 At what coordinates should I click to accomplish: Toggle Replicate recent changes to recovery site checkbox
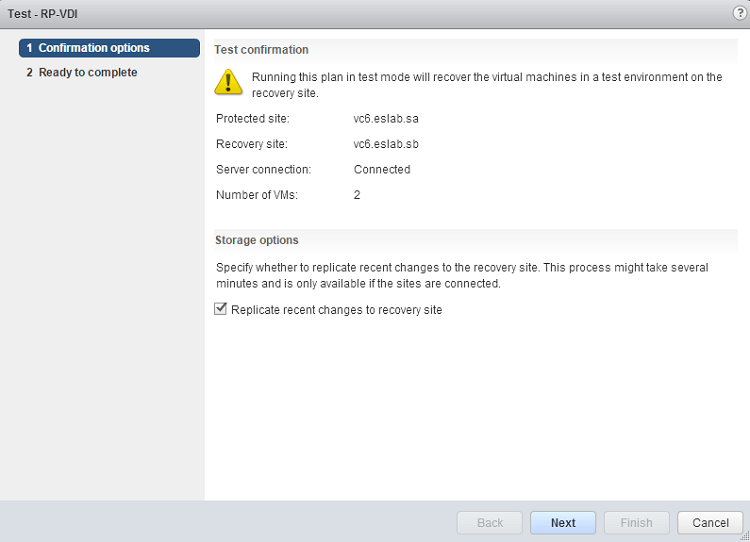click(221, 310)
